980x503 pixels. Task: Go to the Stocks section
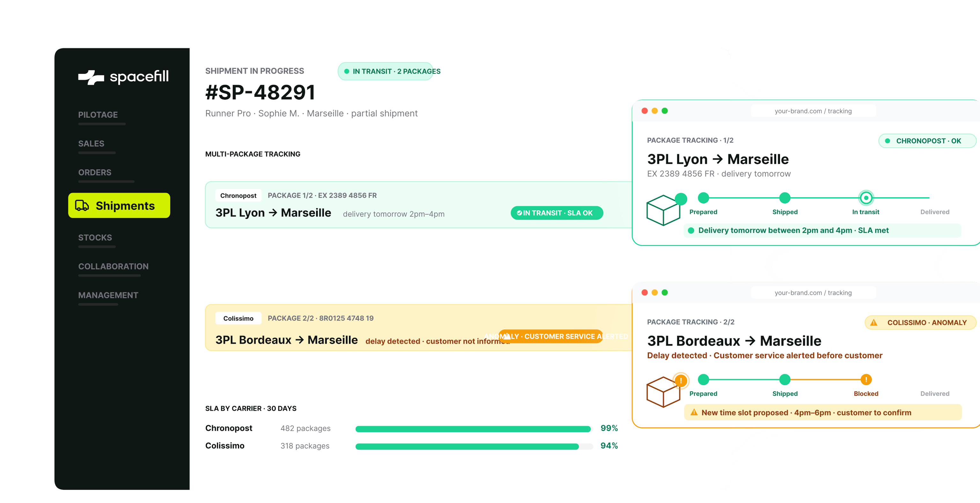pos(95,238)
